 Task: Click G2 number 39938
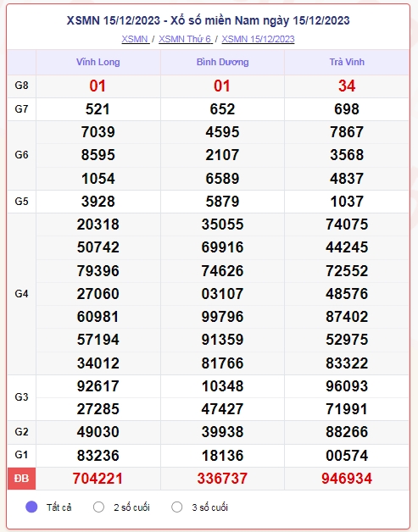pos(222,432)
